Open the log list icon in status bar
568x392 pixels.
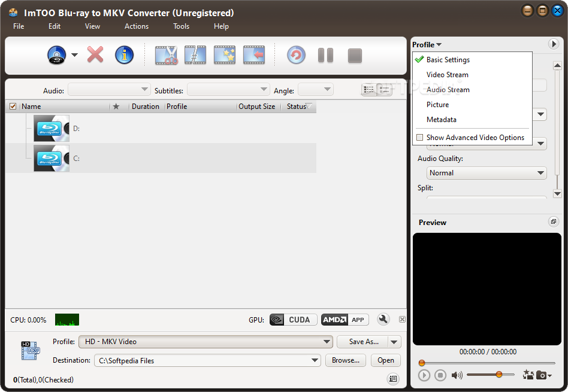(x=393, y=379)
